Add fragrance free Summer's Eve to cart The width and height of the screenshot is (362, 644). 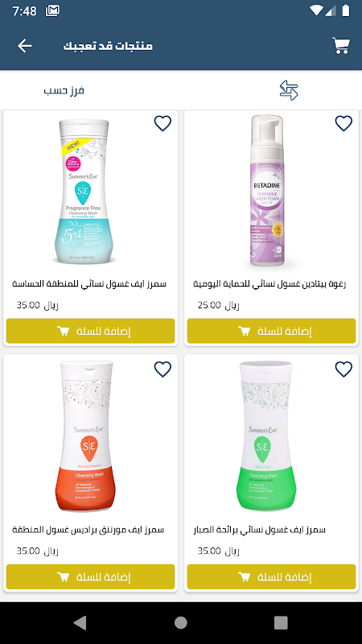point(90,331)
